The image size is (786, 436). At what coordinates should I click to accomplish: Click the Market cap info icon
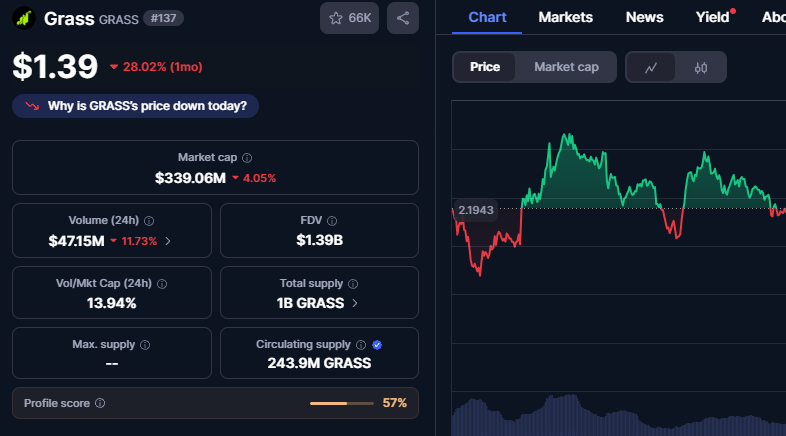(247, 158)
